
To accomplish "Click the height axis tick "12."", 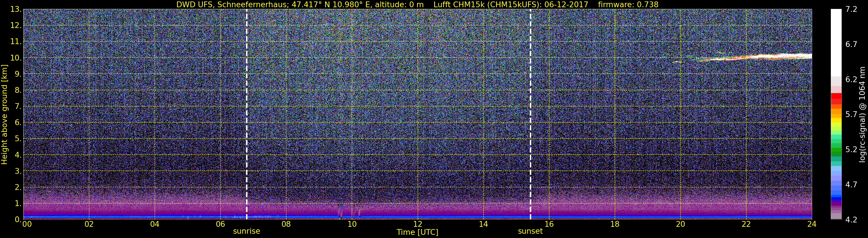I will click(16, 26).
